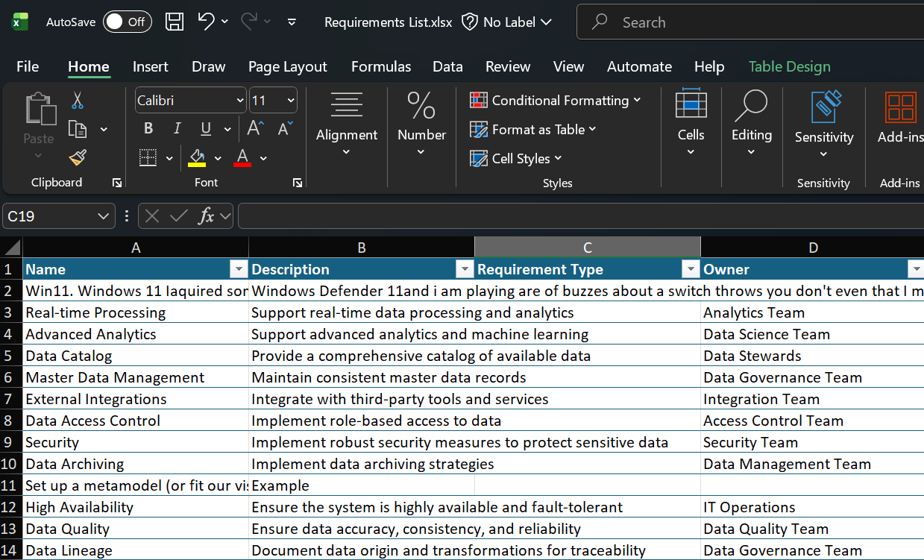The width and height of the screenshot is (924, 560).
Task: Click the Save floppy disk icon
Action: click(174, 22)
